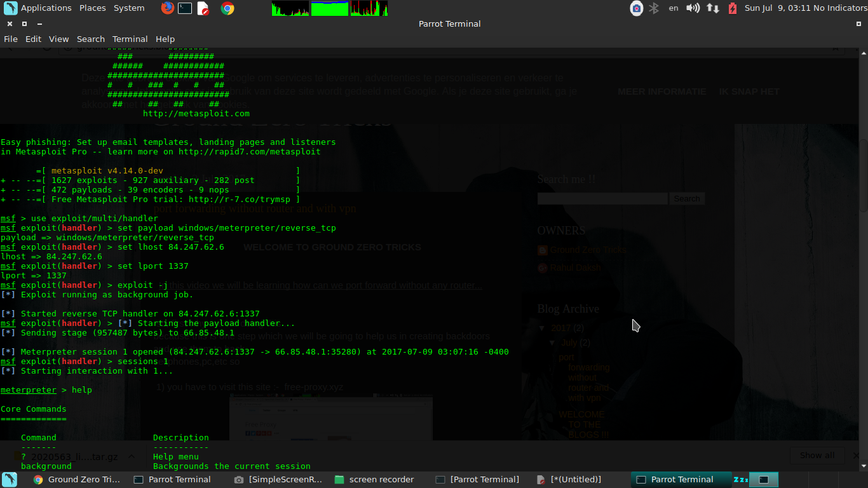This screenshot has height=488, width=868.
Task: Open the text editor launcher in the top panel
Action: 203,8
